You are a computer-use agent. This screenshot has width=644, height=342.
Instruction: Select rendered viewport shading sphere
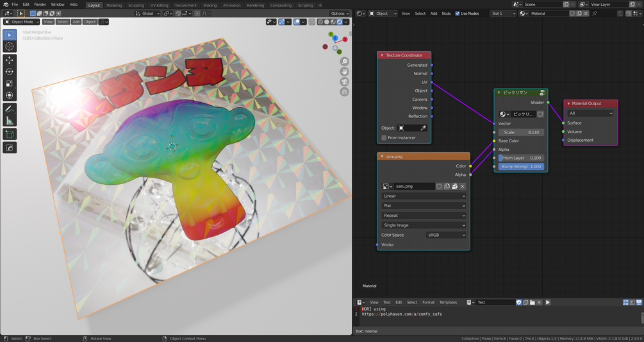[x=340, y=22]
